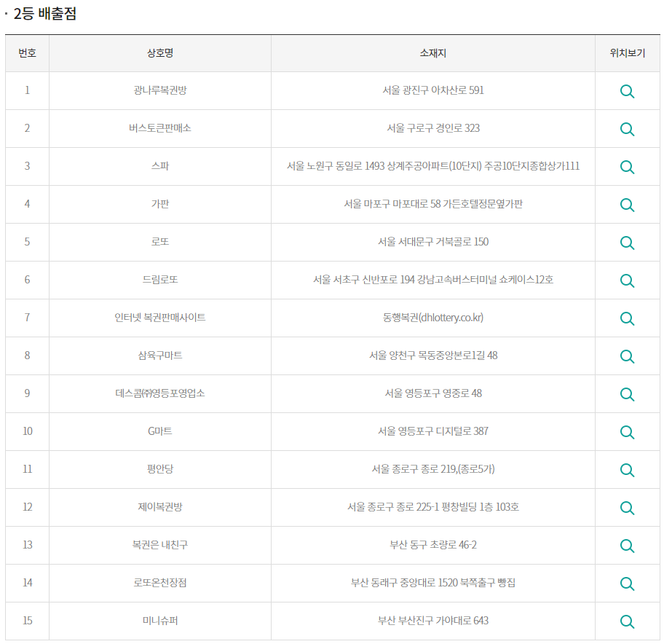Click address 부산 부산진구 가야대로 643
The width and height of the screenshot is (664, 644).
tap(432, 621)
